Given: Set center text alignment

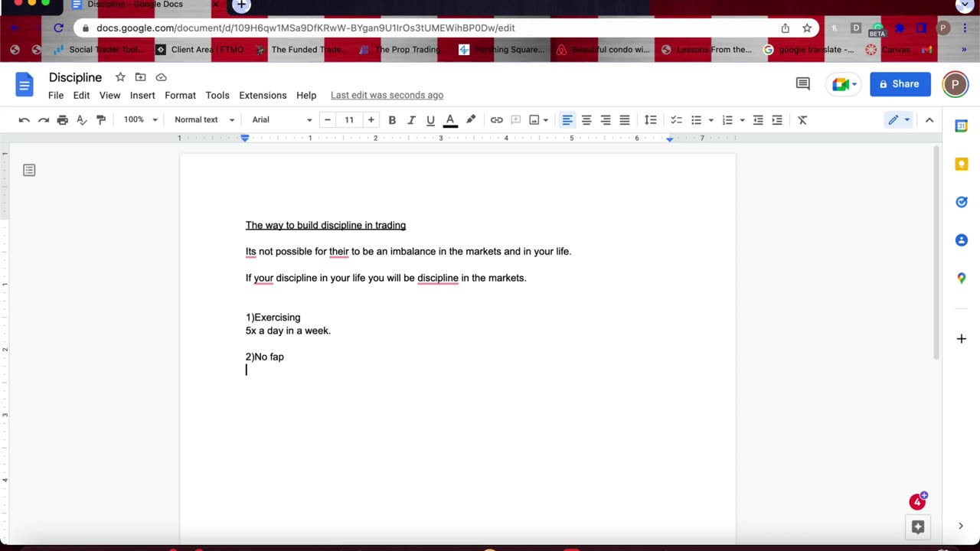Looking at the screenshot, I should tap(586, 120).
